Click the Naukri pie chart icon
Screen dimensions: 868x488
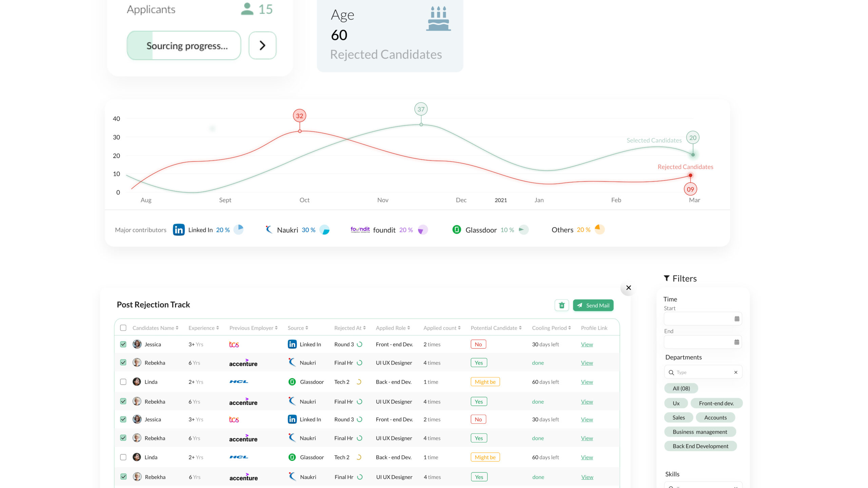[324, 230]
